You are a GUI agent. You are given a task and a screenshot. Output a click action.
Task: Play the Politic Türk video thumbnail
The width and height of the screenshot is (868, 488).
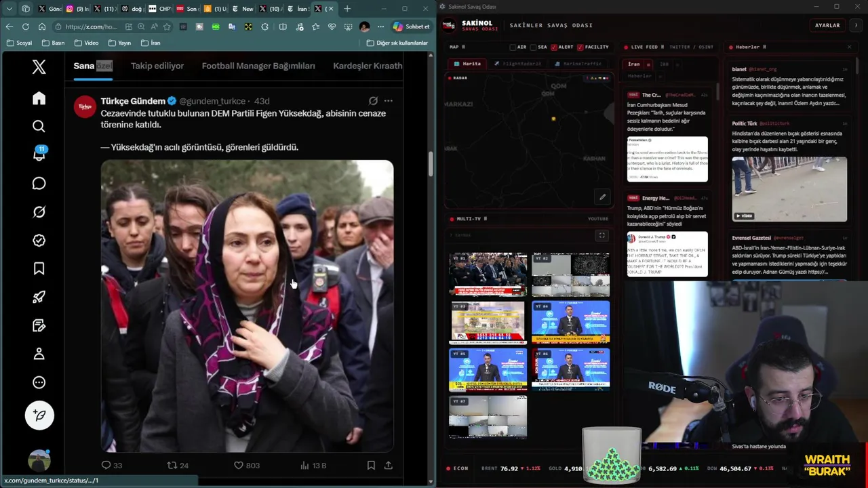[789, 189]
